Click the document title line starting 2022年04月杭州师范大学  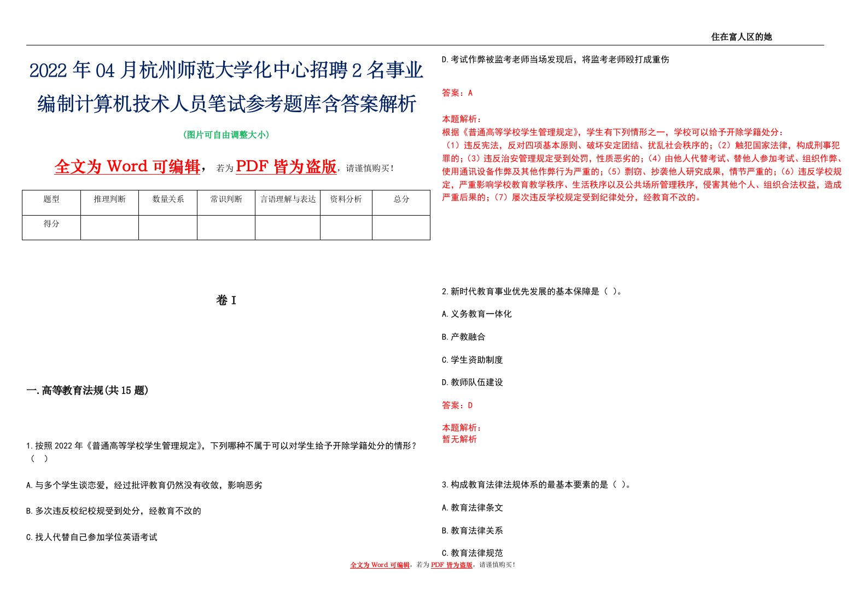[226, 71]
